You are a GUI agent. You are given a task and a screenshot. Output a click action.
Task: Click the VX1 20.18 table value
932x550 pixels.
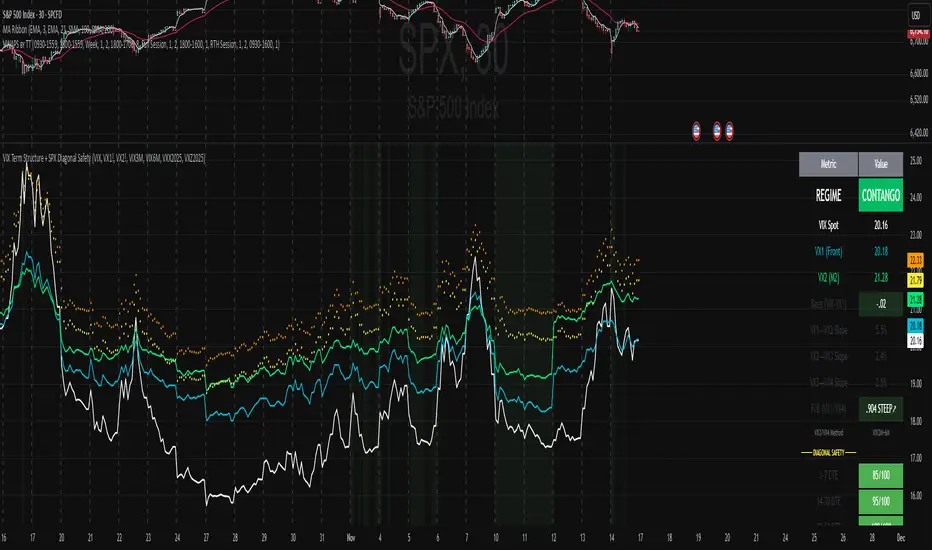click(881, 252)
